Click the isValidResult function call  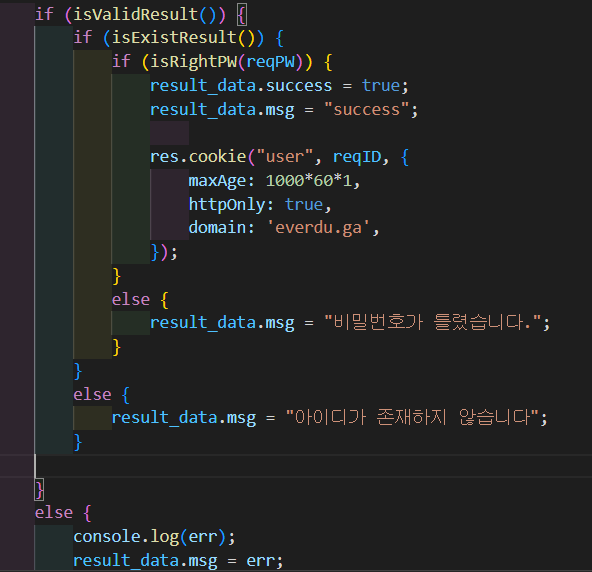136,15
